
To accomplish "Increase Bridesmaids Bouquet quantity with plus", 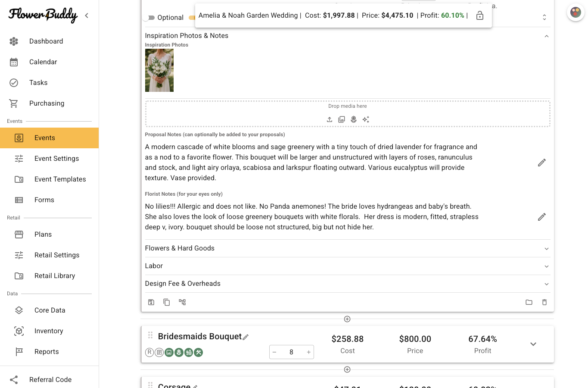I will coord(308,352).
